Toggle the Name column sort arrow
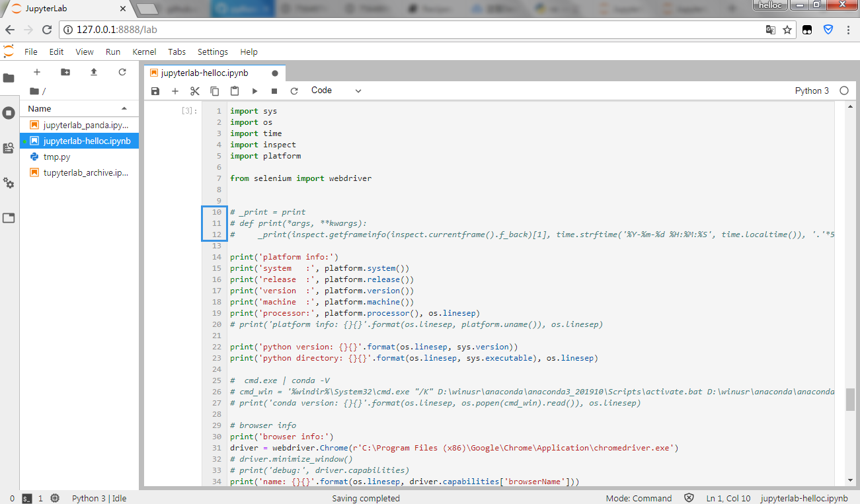The height and width of the screenshot is (504, 860). [124, 108]
